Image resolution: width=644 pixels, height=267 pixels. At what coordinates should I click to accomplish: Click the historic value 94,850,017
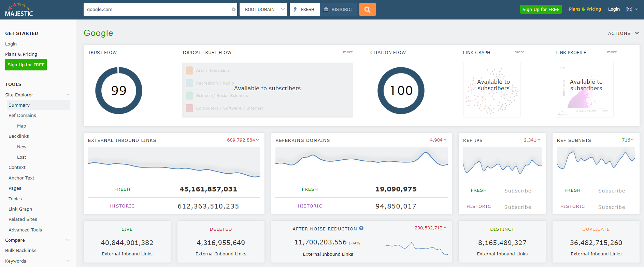396,206
